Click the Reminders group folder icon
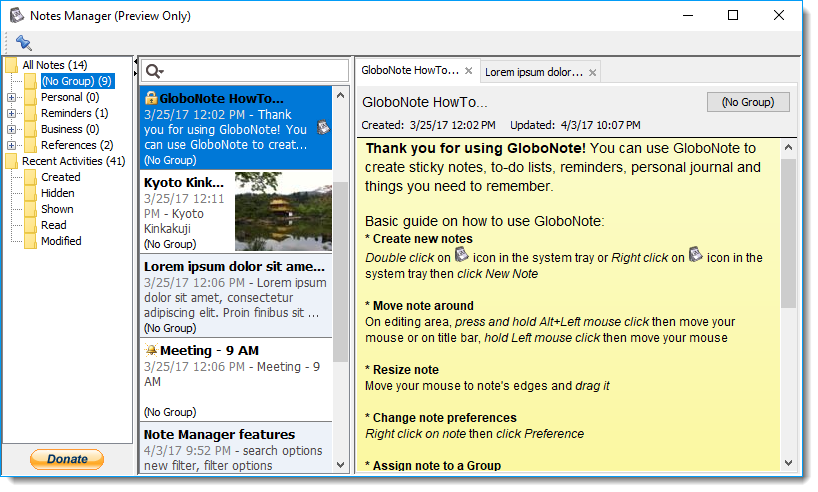This screenshot has height=492, width=818. 31,113
